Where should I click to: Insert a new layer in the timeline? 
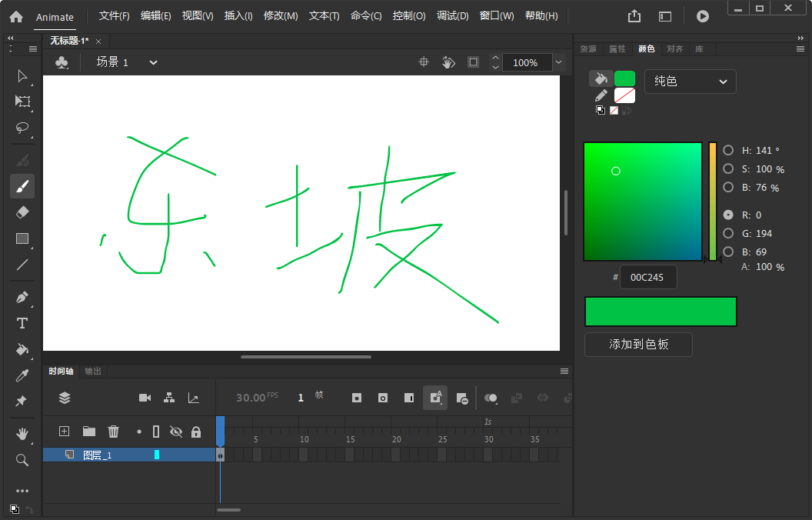click(x=64, y=432)
